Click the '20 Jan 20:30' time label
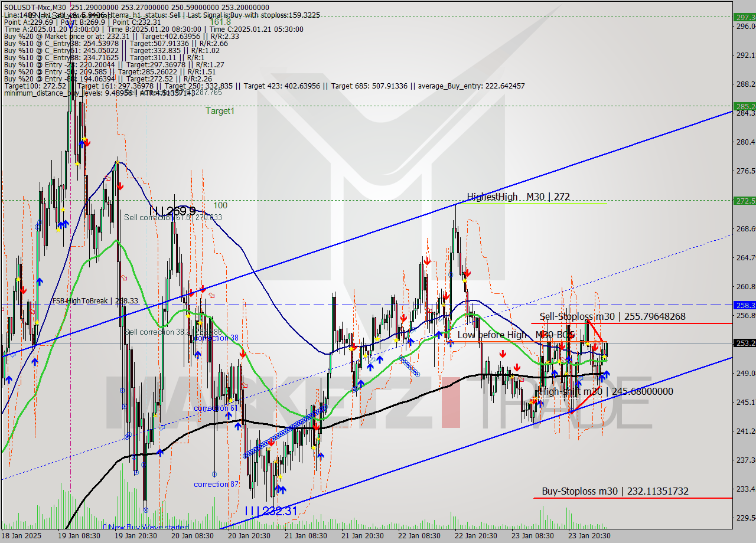 pyautogui.click(x=249, y=536)
